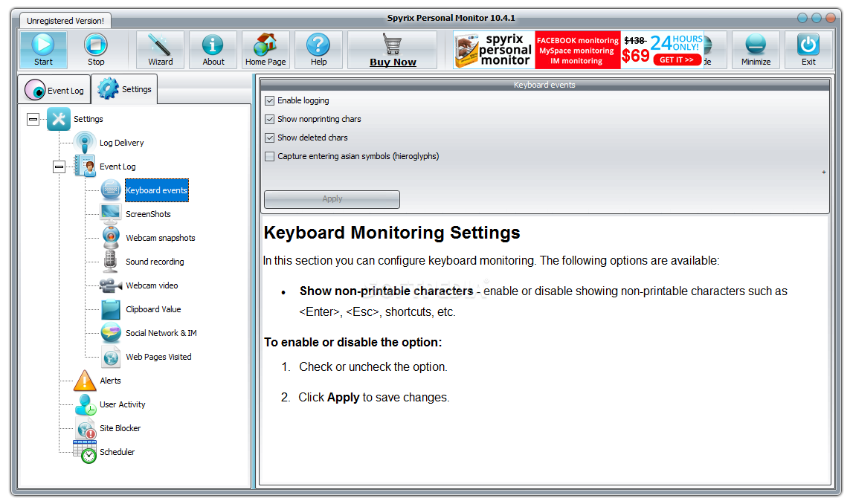
Task: Click the Exit power icon
Action: point(808,45)
